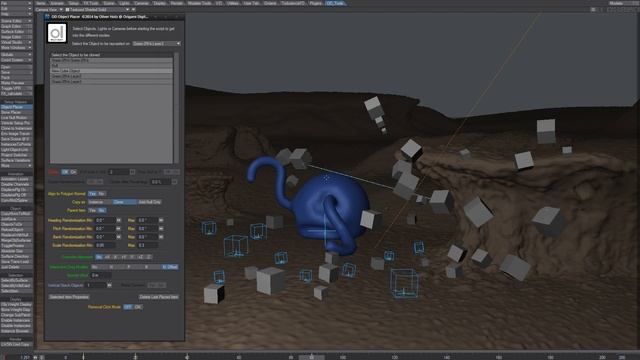The width and height of the screenshot is (640, 360).
Task: Open the Textured Shaded Solid display mode dropdown
Action: point(97,9)
